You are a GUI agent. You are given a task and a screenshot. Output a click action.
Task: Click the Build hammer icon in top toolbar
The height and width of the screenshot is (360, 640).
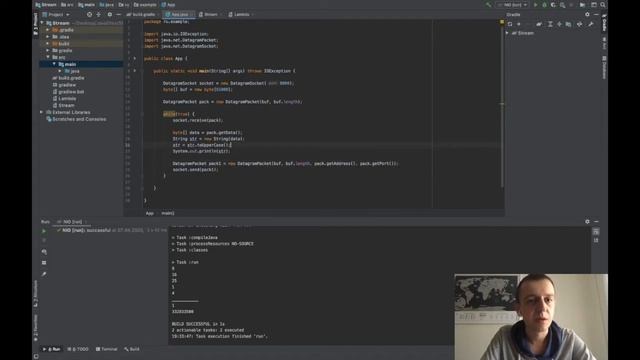[488, 5]
